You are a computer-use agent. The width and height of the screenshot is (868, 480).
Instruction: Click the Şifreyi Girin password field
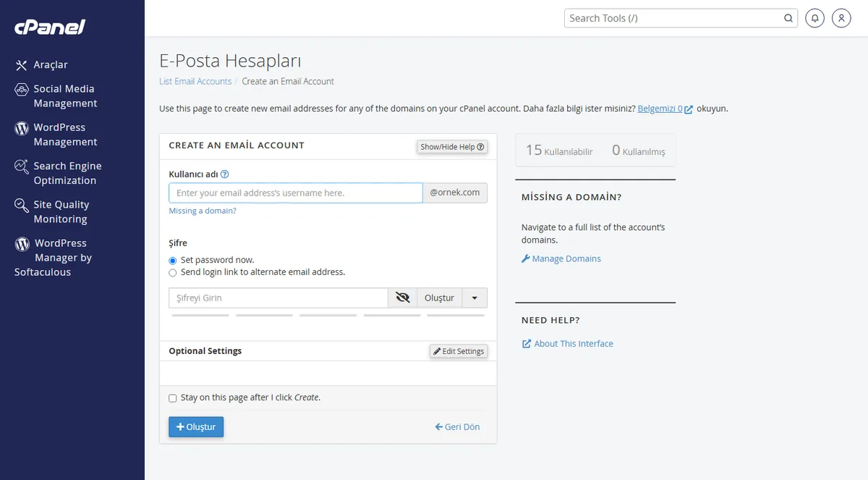278,298
